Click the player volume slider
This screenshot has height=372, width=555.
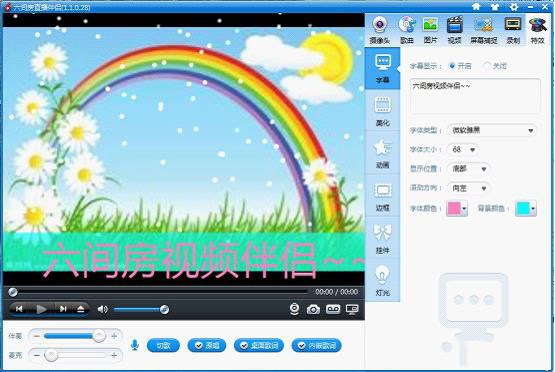click(141, 309)
